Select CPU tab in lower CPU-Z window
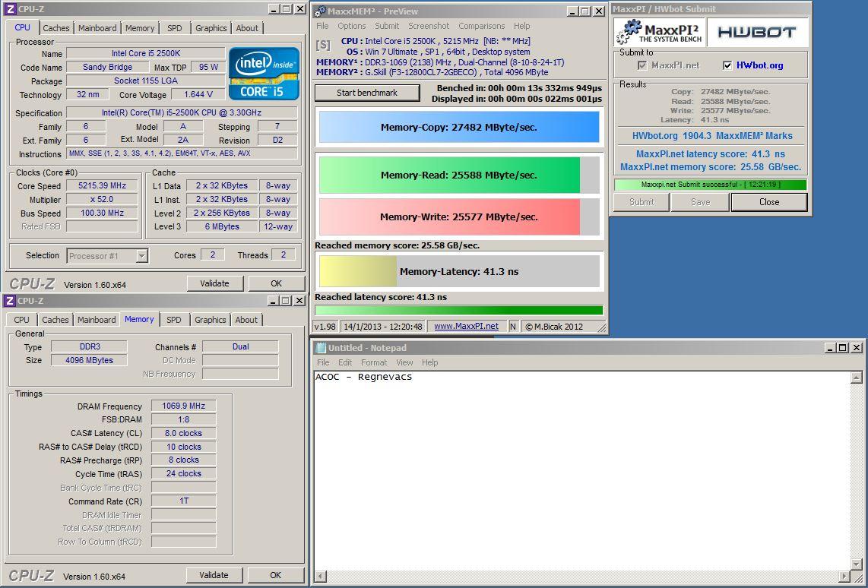Image resolution: width=868 pixels, height=588 pixels. (21, 320)
